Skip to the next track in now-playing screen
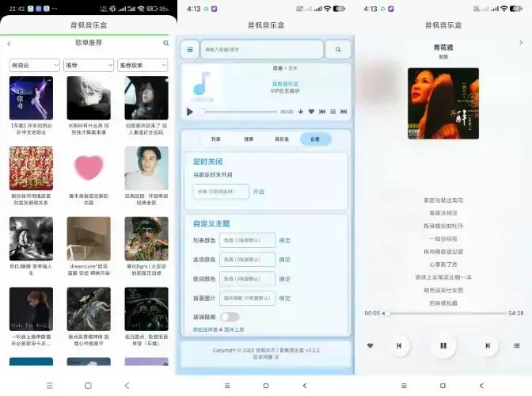 pos(488,345)
